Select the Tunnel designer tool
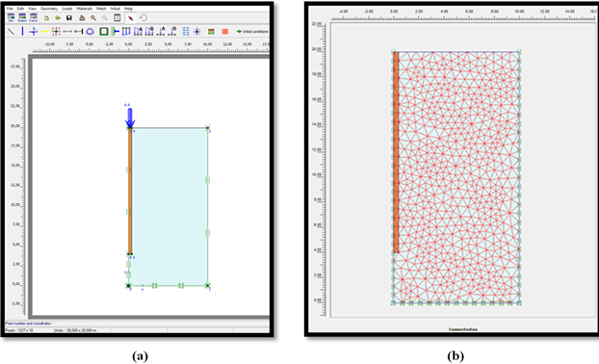599x364 pixels. point(90,32)
